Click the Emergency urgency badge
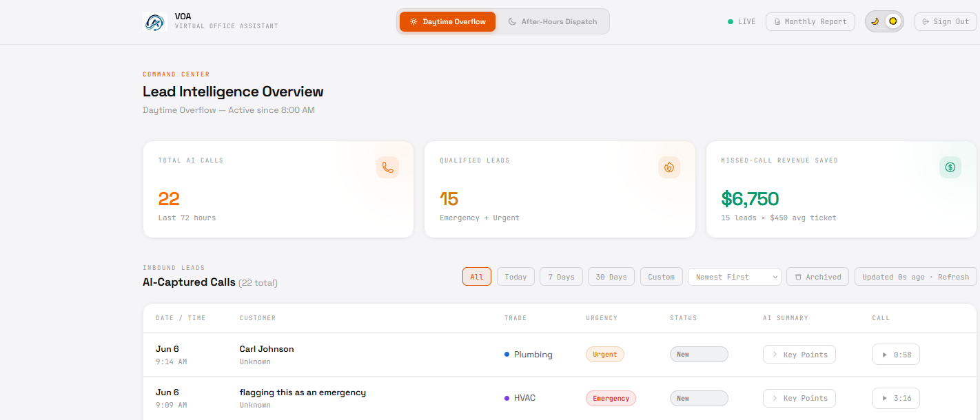The height and width of the screenshot is (420, 980). (x=611, y=398)
